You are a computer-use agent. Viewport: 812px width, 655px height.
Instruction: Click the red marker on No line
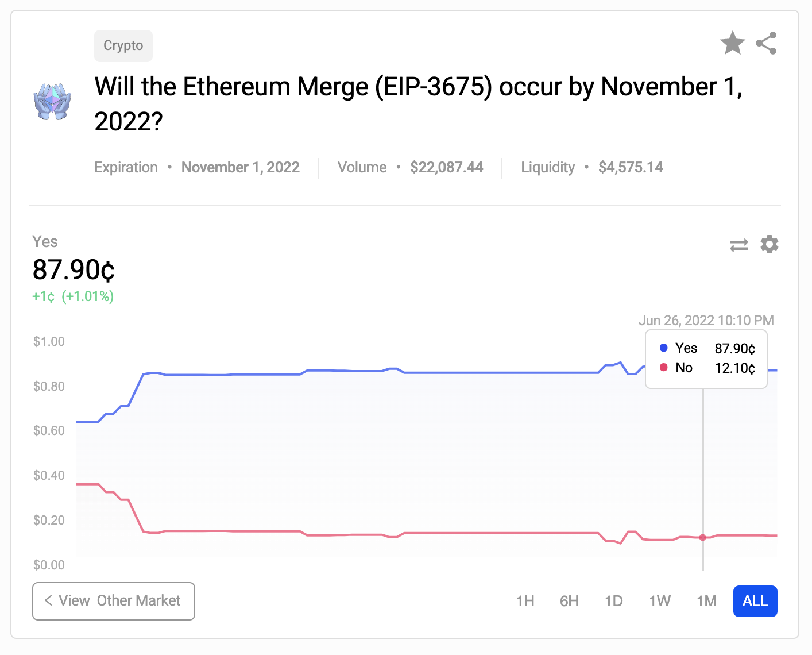pyautogui.click(x=702, y=538)
